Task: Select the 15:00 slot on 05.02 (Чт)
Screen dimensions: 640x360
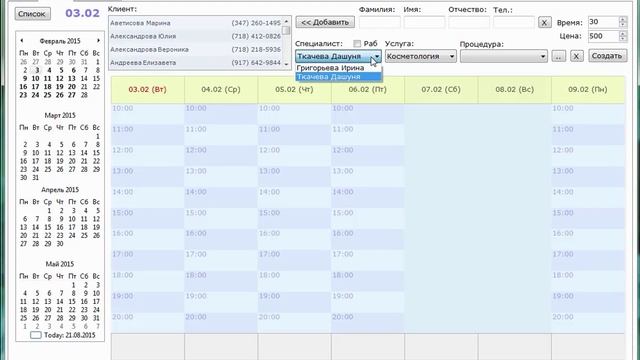Action: pos(294,218)
